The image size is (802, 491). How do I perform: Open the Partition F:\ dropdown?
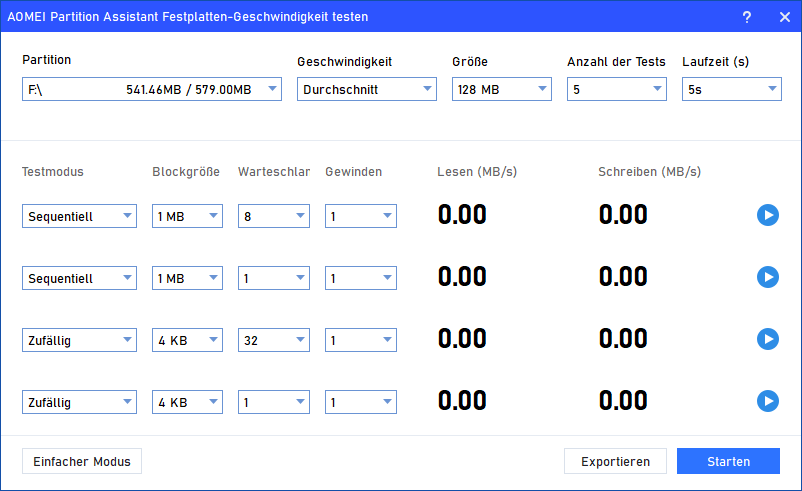tap(152, 90)
